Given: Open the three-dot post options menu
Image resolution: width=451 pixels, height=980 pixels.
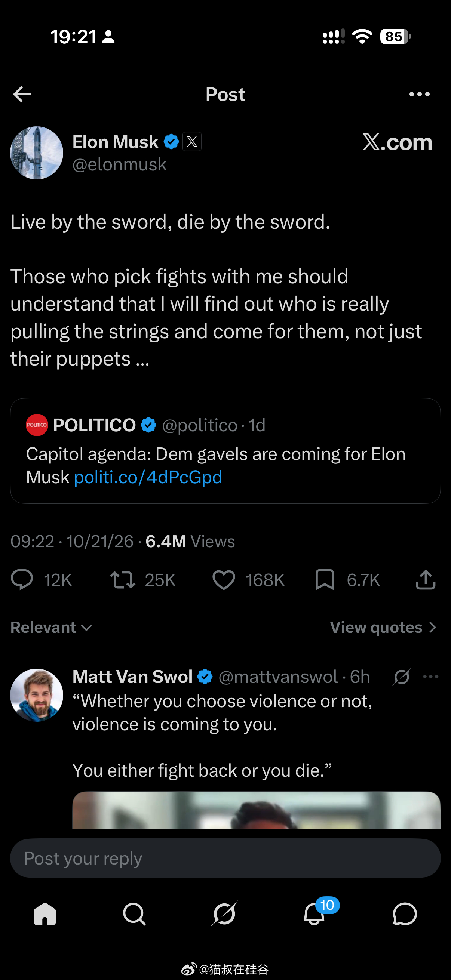Looking at the screenshot, I should point(420,94).
